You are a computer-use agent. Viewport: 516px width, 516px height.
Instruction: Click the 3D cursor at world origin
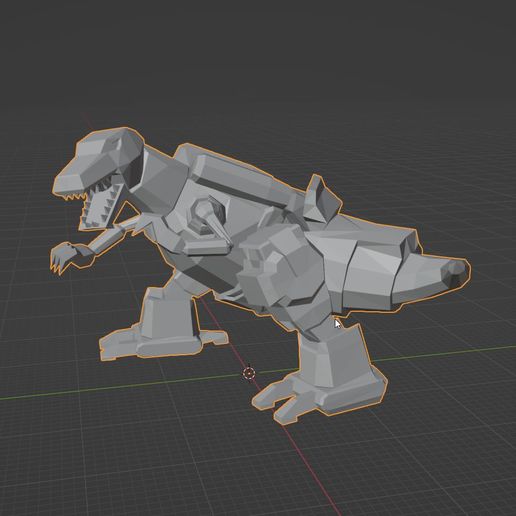point(249,373)
